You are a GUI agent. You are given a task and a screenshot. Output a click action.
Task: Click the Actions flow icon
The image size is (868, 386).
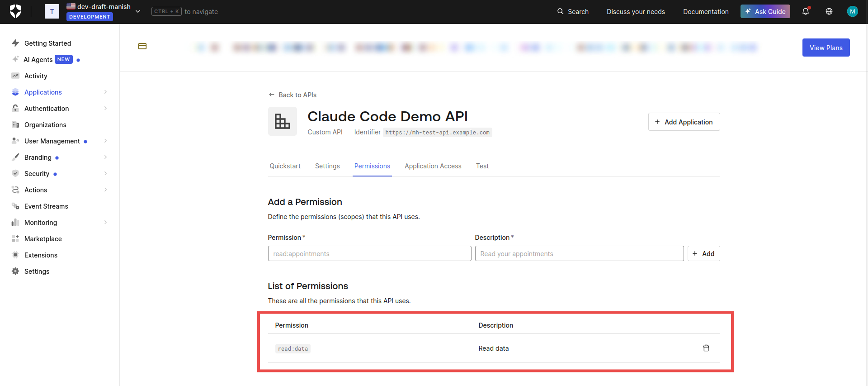[15, 190]
